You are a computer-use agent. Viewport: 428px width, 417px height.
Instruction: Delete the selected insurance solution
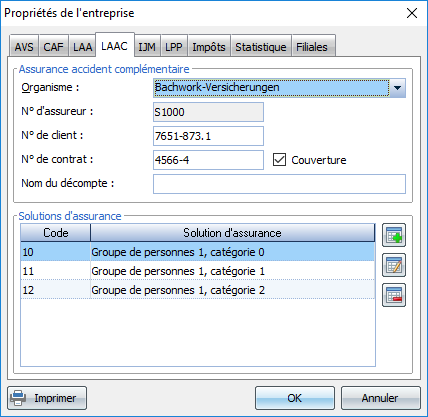(x=394, y=295)
